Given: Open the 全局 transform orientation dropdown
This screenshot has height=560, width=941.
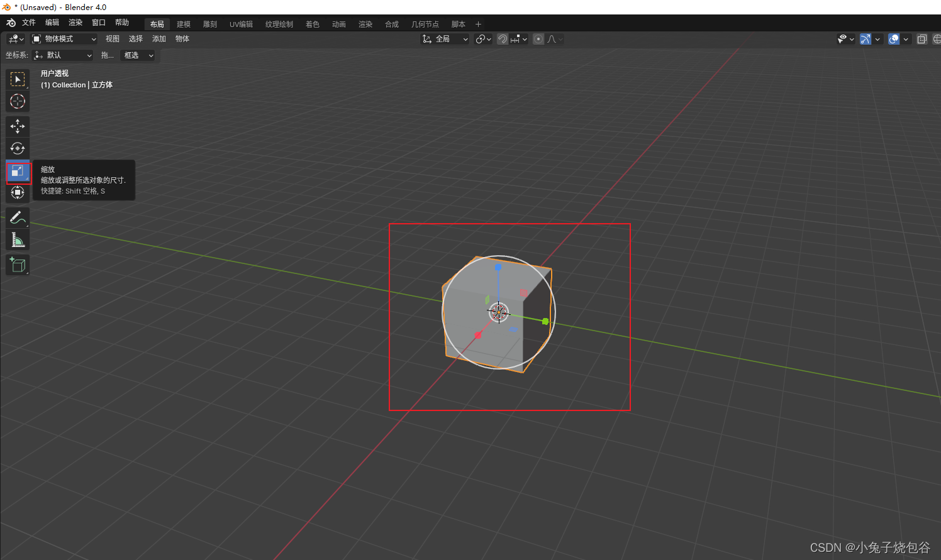Looking at the screenshot, I should tap(445, 39).
